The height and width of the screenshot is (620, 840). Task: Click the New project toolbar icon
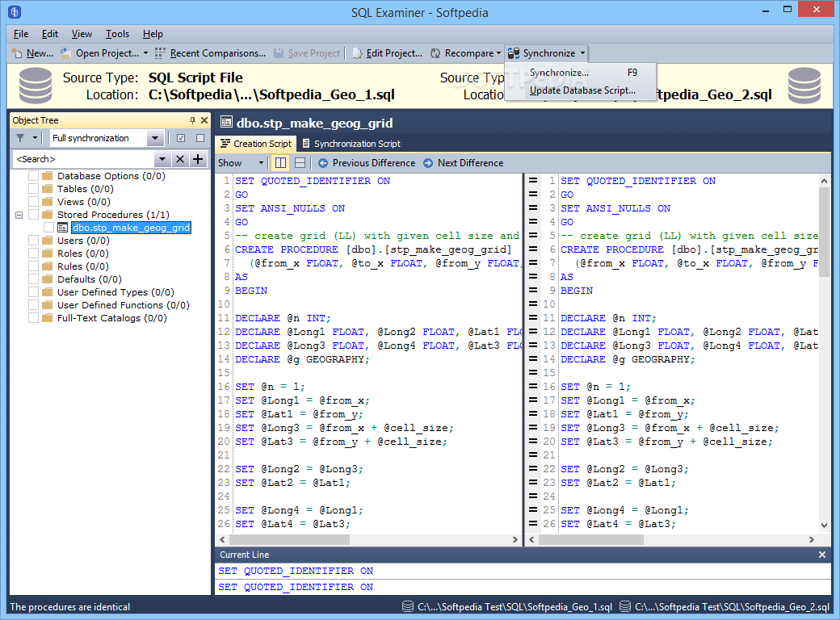pyautogui.click(x=18, y=53)
